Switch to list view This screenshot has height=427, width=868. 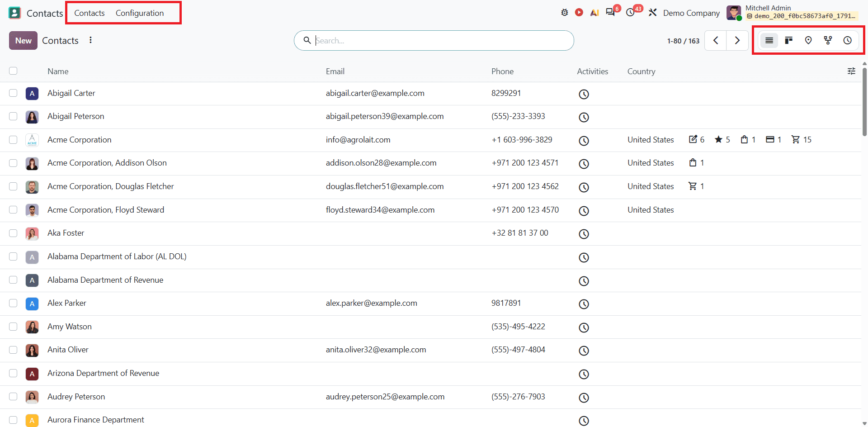[x=769, y=41]
